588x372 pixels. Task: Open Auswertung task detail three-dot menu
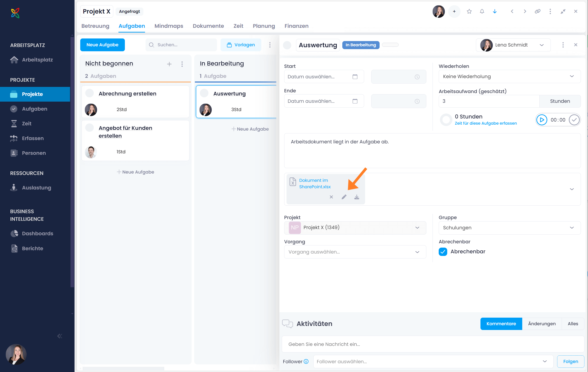[563, 45]
